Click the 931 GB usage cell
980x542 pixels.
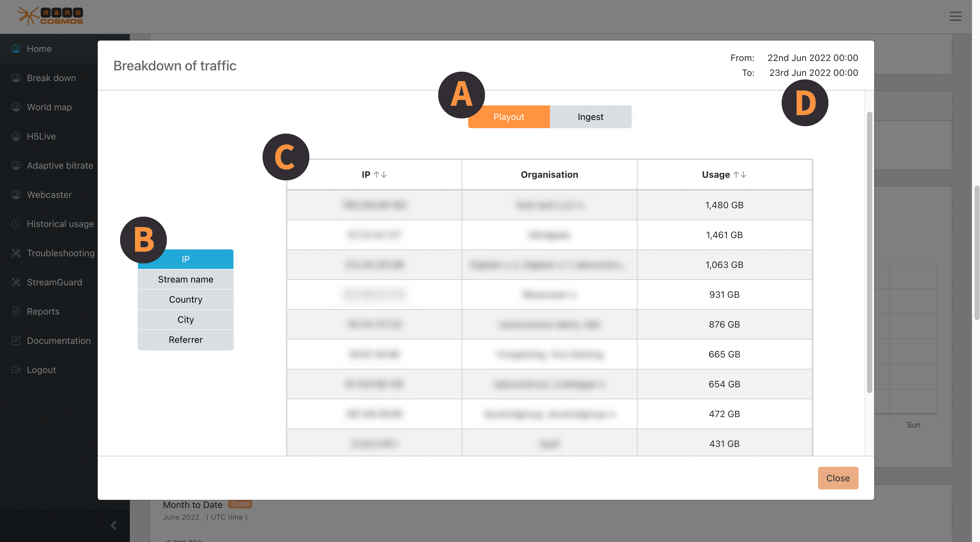click(x=724, y=295)
